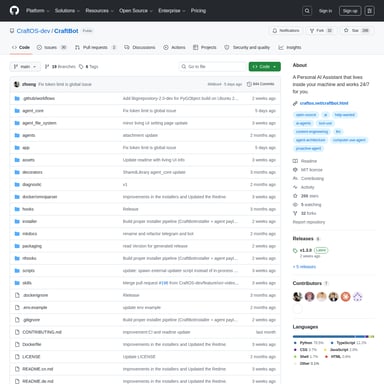View the 19 Branches link
This screenshot has width=384, height=384.
click(x=60, y=67)
